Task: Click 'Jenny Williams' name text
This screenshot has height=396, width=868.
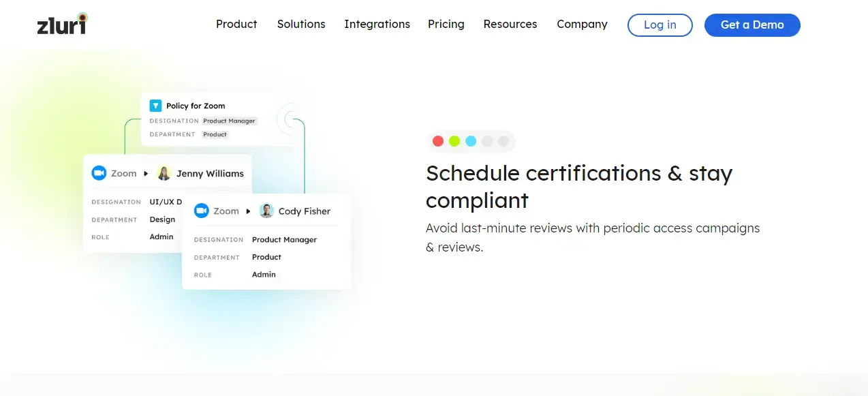Action: click(210, 174)
